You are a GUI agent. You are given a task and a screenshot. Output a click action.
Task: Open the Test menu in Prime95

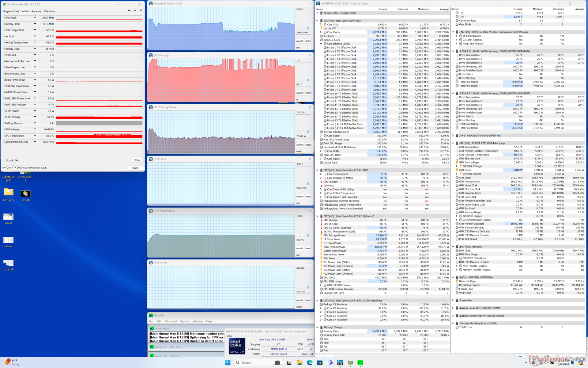click(x=151, y=321)
